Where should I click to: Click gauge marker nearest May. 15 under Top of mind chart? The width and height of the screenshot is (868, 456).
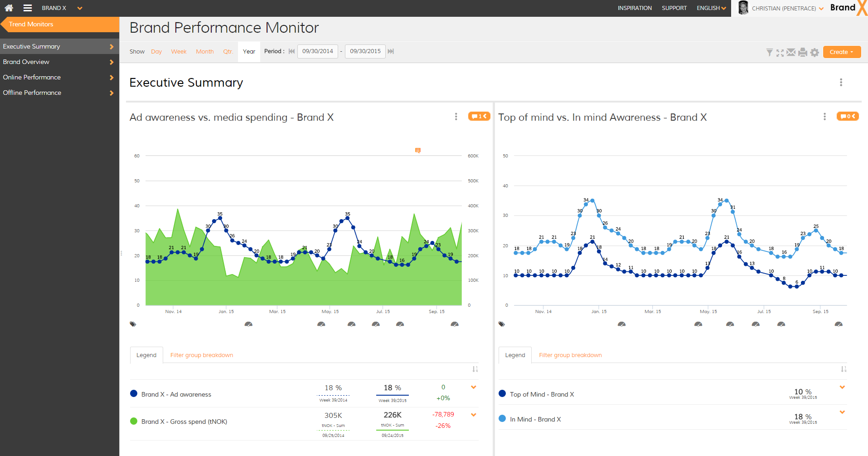[698, 324]
